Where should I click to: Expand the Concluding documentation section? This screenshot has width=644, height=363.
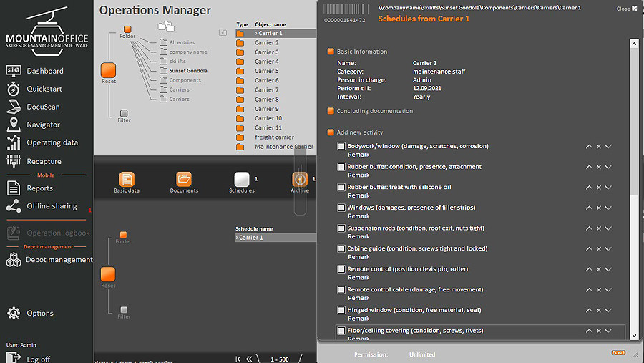[x=331, y=111]
